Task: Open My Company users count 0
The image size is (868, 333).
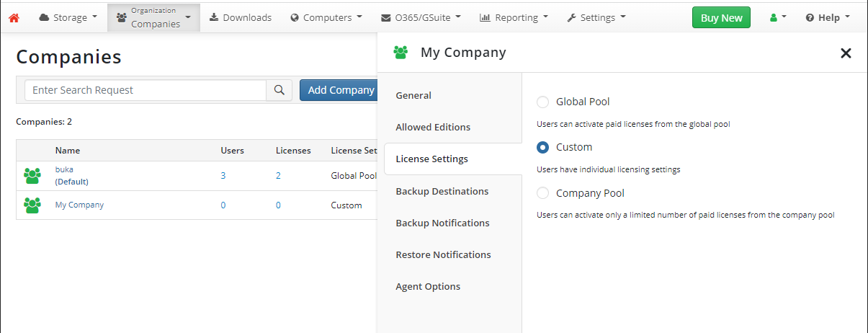Action: click(x=223, y=205)
